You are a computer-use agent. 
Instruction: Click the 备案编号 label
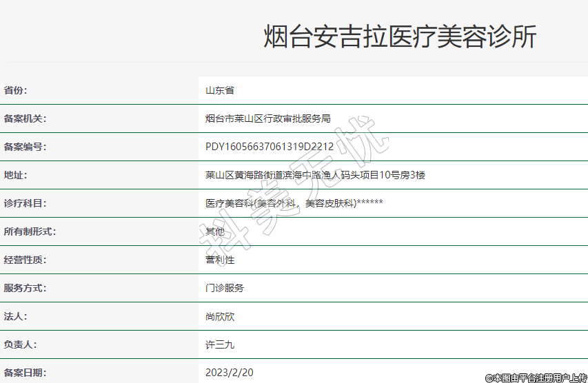tap(26, 147)
